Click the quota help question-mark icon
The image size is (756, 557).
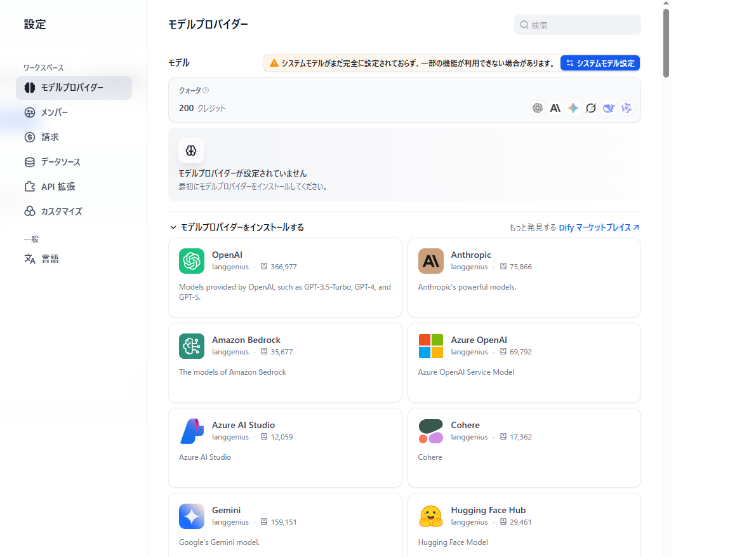(x=206, y=91)
